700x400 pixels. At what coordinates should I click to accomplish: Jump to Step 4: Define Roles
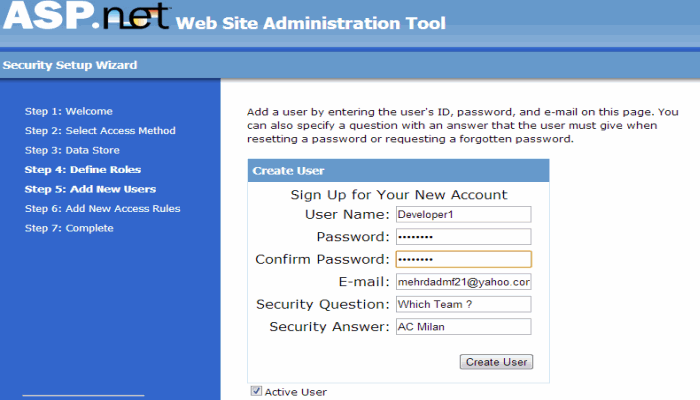point(83,170)
